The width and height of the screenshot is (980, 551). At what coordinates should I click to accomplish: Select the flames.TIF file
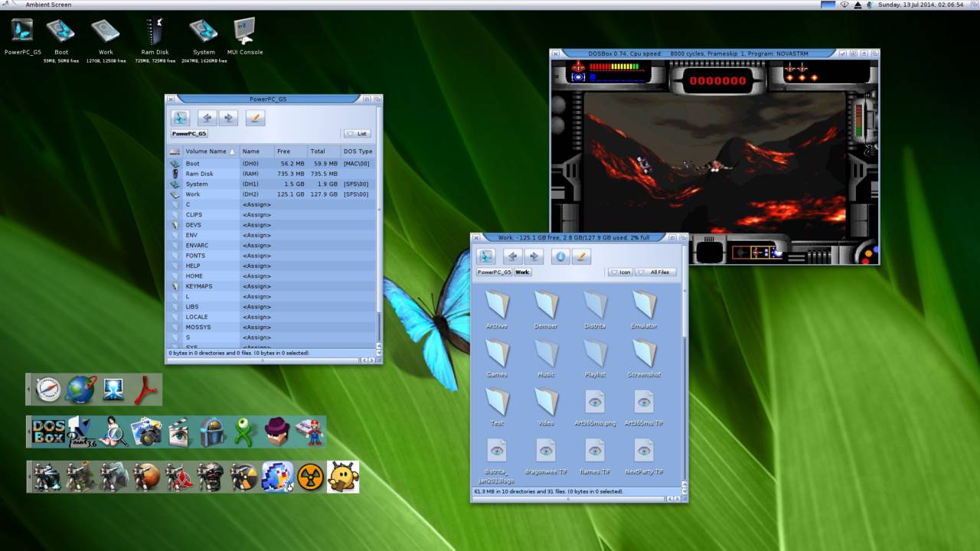click(595, 456)
